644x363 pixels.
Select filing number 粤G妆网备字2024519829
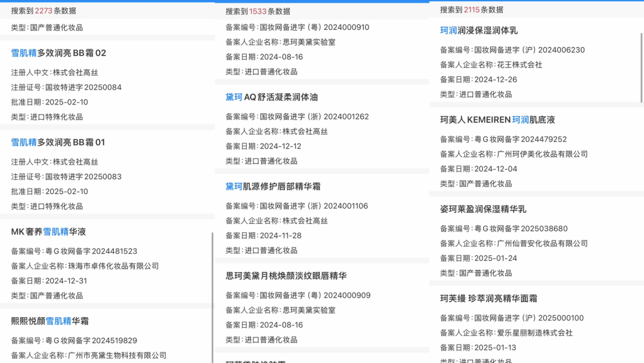click(x=91, y=340)
